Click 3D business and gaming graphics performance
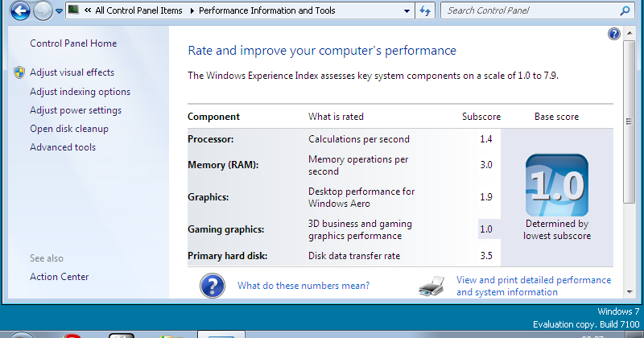Screen dimensions: 644x338 point(360,229)
